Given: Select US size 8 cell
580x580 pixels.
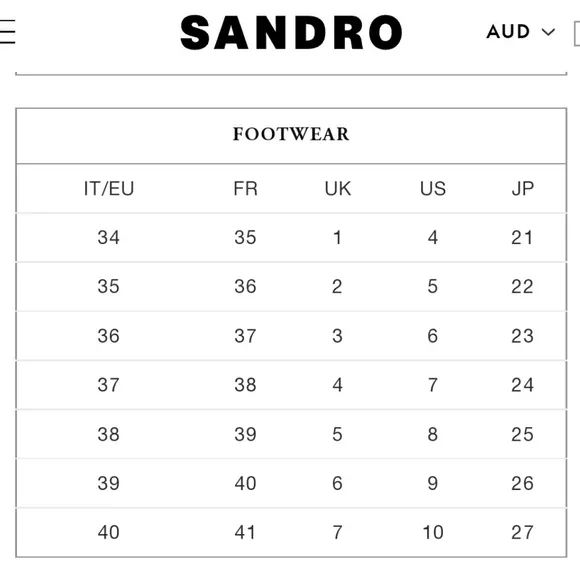Looking at the screenshot, I should [x=433, y=434].
